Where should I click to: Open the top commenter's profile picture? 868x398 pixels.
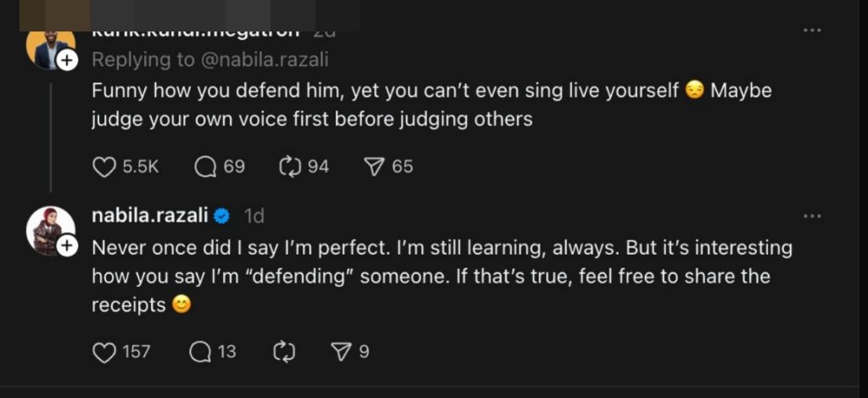tap(47, 48)
